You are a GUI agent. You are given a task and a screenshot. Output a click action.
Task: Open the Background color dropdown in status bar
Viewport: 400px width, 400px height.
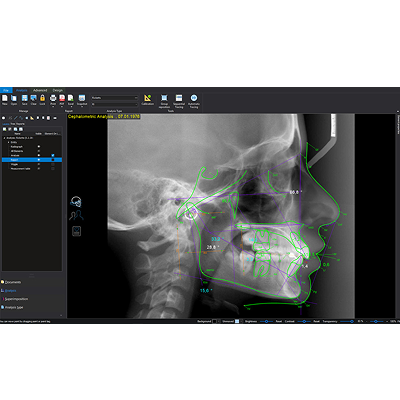[219, 321]
